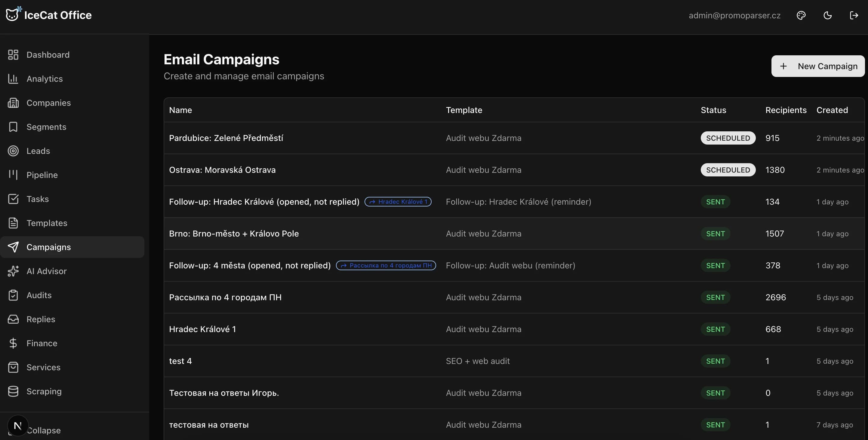Click the Companies building icon
The width and height of the screenshot is (868, 440).
(x=13, y=103)
